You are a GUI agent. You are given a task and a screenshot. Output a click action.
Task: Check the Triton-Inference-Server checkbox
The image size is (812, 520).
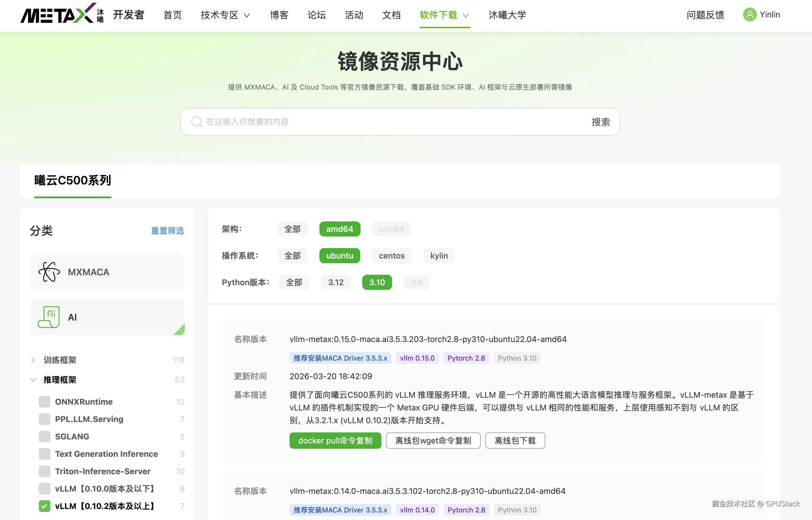tap(45, 471)
